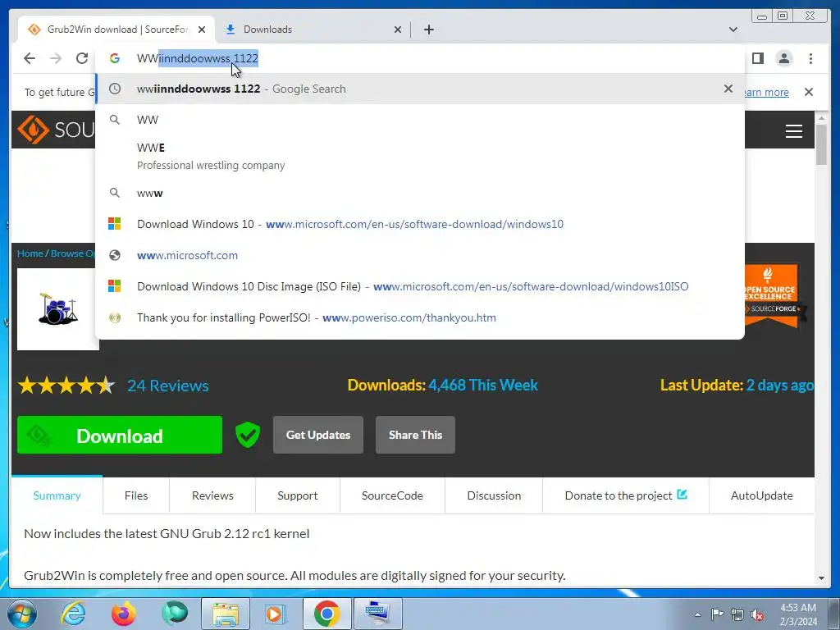This screenshot has width=840, height=630.
Task: Open the on-screen keyboard taskbar app
Action: pyautogui.click(x=377, y=614)
